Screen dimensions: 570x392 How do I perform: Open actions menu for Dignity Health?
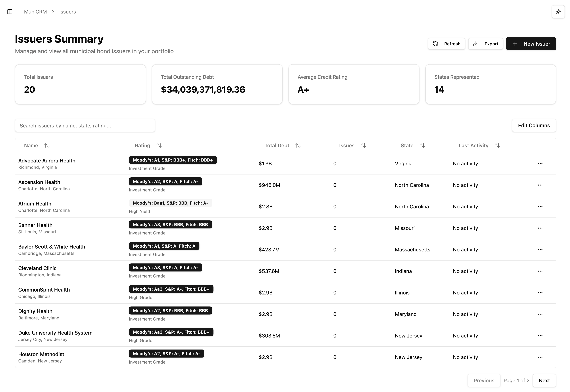[x=540, y=314]
